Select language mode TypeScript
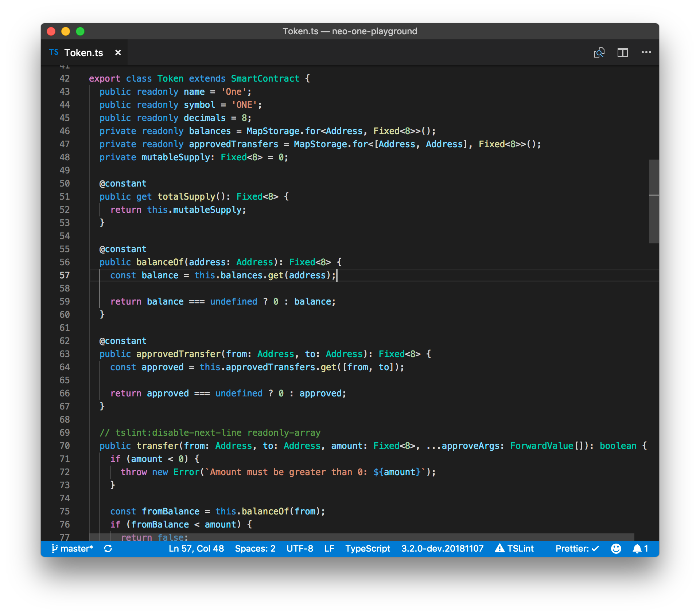The width and height of the screenshot is (700, 615). coord(367,548)
